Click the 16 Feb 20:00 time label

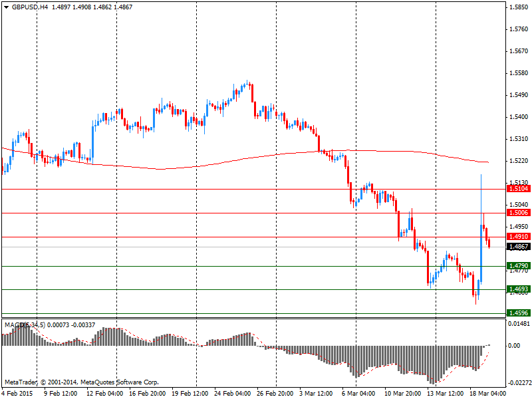[147, 393]
